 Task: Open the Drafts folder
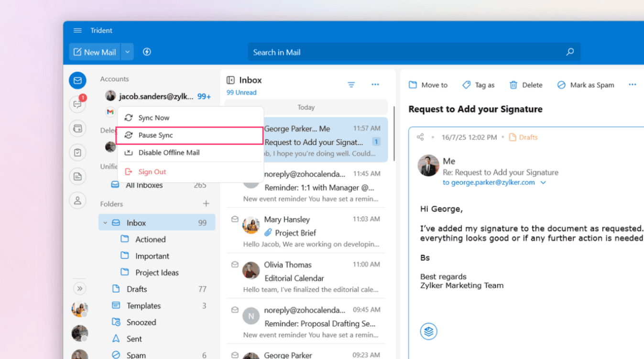tap(157, 289)
